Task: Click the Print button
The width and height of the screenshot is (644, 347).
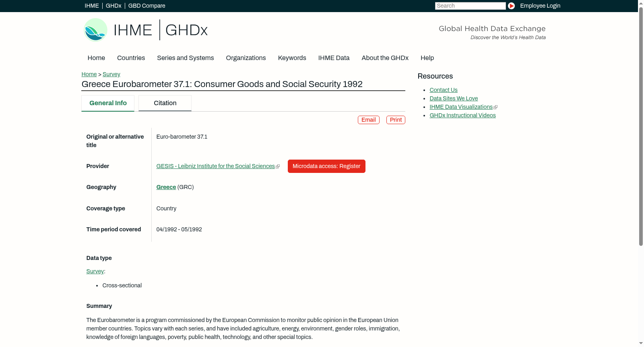Action: pos(396,120)
